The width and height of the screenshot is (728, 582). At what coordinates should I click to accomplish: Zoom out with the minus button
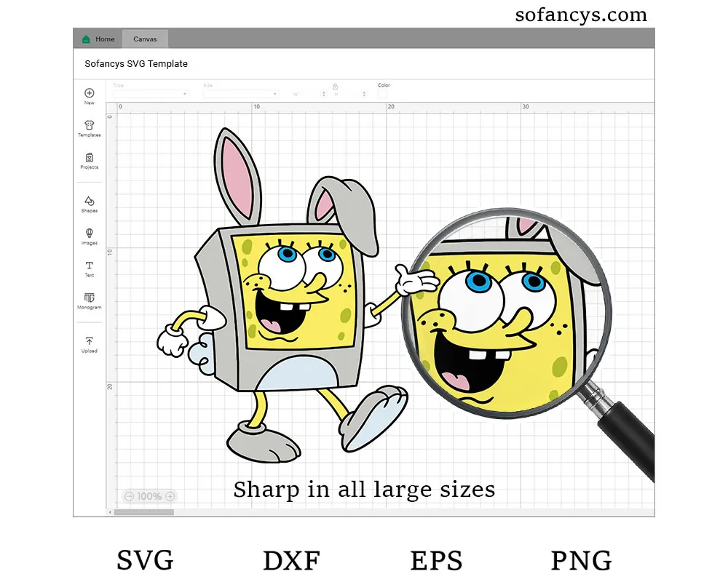tap(129, 496)
